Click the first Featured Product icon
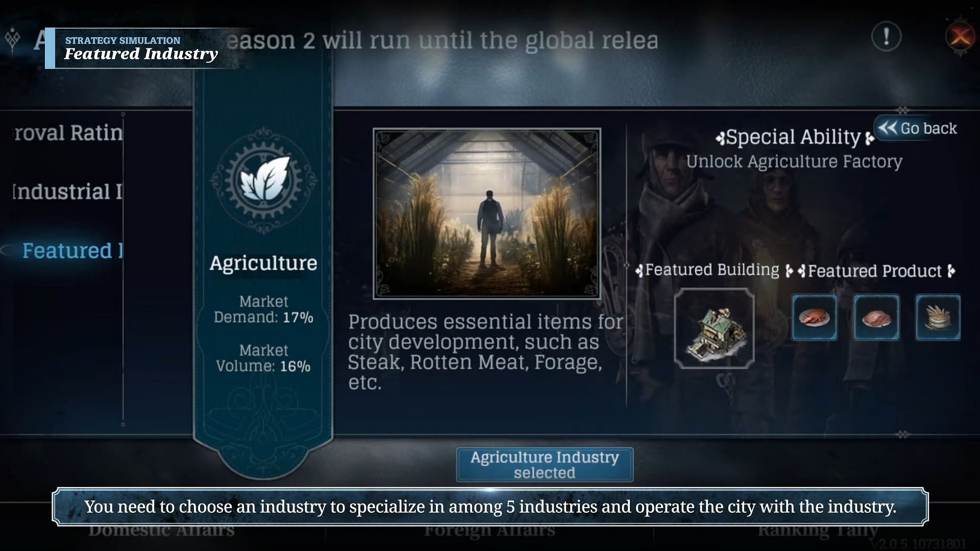 click(815, 317)
